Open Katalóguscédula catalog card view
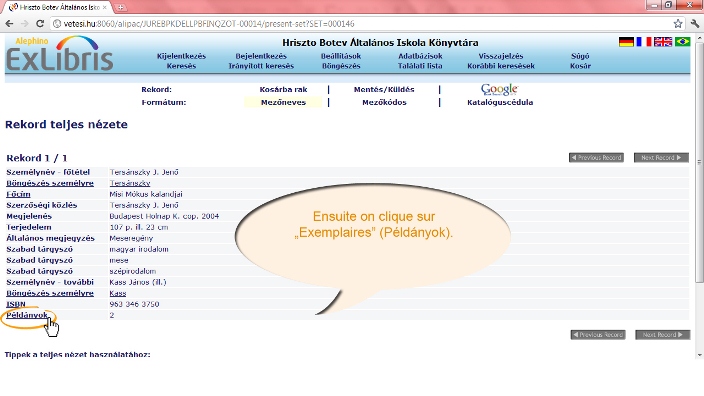This screenshot has height=396, width=704. click(x=500, y=102)
